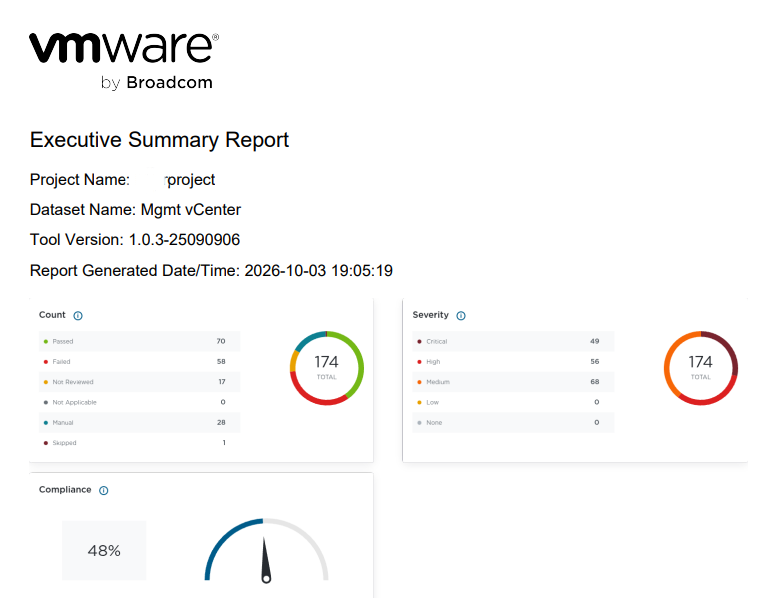Select the Skipped row in Count legend

pos(134,443)
